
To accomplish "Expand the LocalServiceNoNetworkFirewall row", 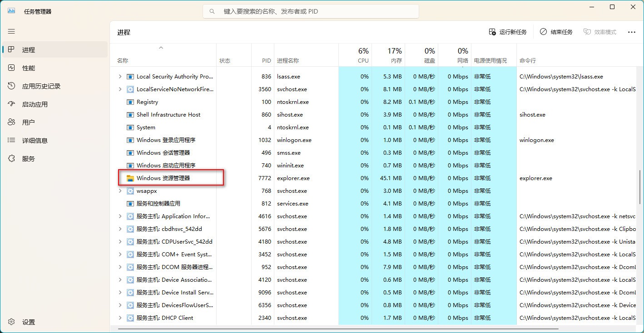I will (x=120, y=89).
